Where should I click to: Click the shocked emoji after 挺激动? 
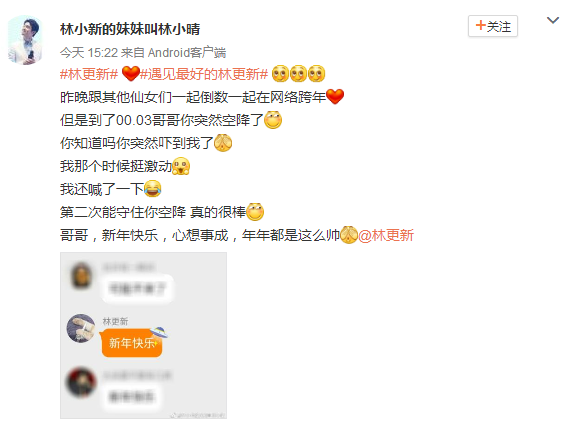click(181, 166)
